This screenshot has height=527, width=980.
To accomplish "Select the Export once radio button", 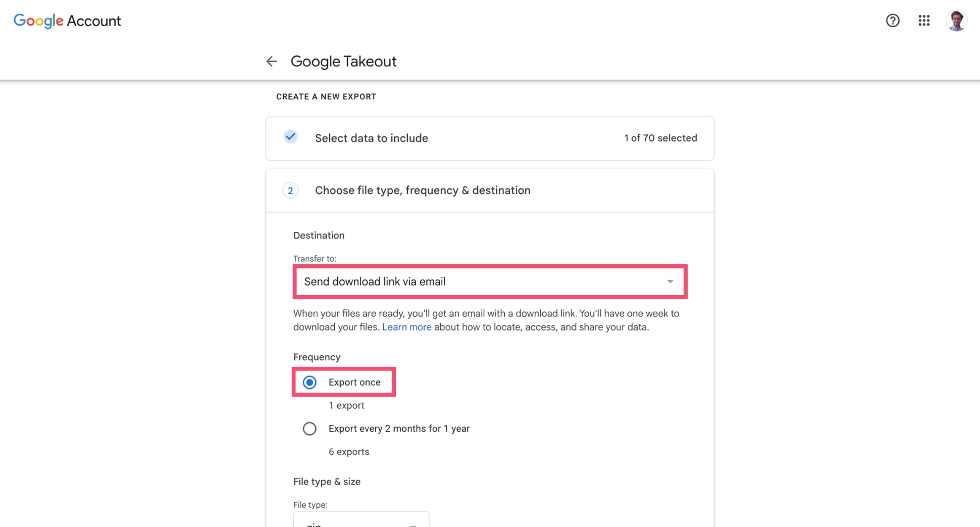I will coord(310,382).
